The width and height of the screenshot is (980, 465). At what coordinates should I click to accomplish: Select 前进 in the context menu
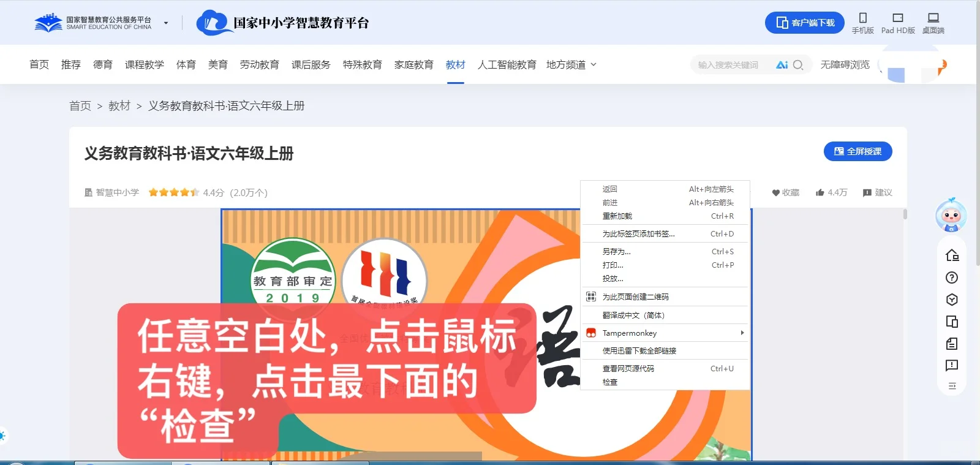point(665,203)
